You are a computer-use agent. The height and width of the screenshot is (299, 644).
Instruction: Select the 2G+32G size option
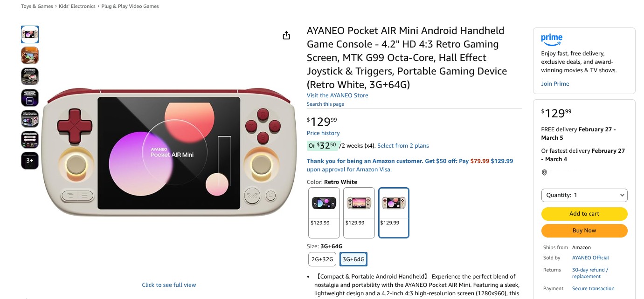(322, 259)
